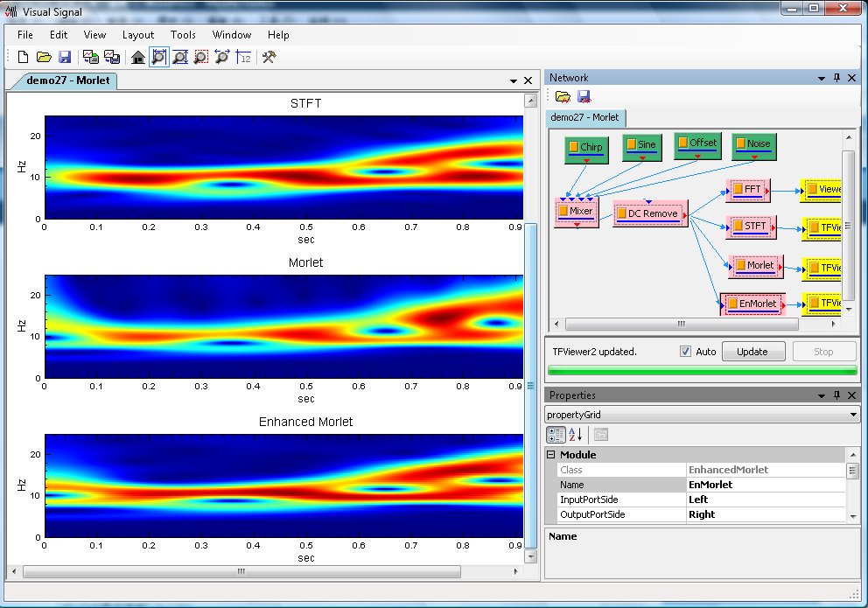868x608 pixels.
Task: Click the Class value 'EnhancedMorlet'
Action: coord(765,470)
